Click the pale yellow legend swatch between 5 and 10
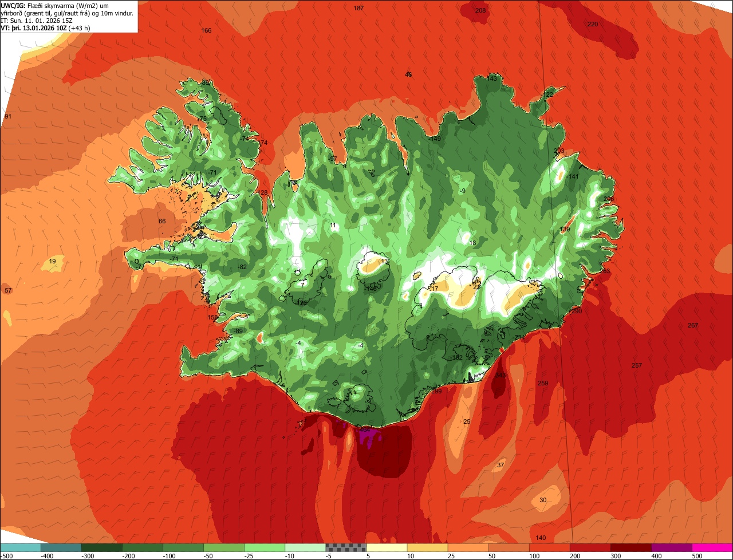 pyautogui.click(x=387, y=547)
